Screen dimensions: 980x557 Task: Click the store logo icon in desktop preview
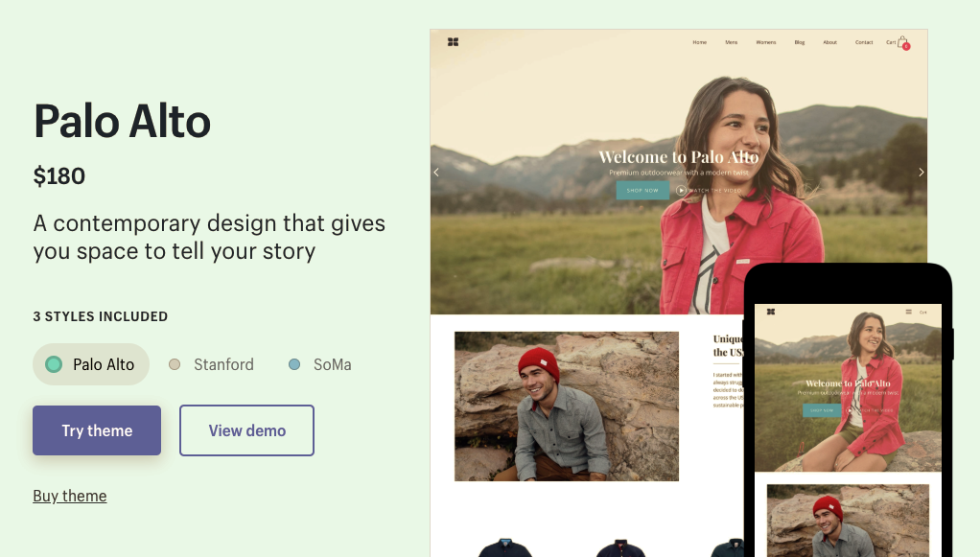[454, 42]
